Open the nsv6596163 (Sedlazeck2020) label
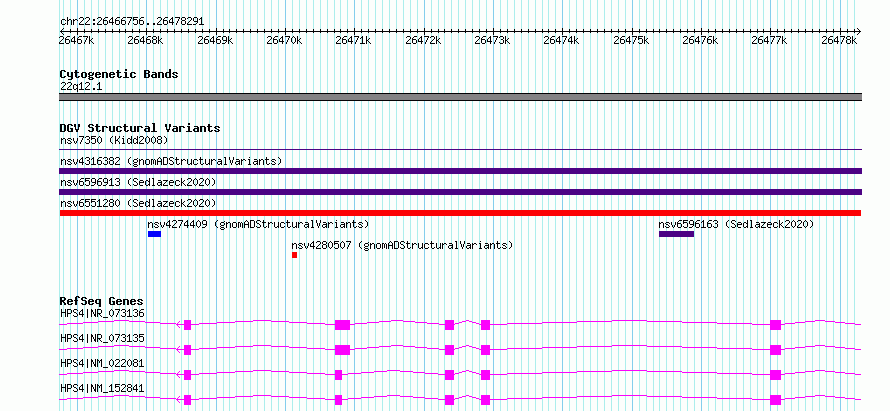Image resolution: width=890 pixels, height=411 pixels. tap(736, 224)
